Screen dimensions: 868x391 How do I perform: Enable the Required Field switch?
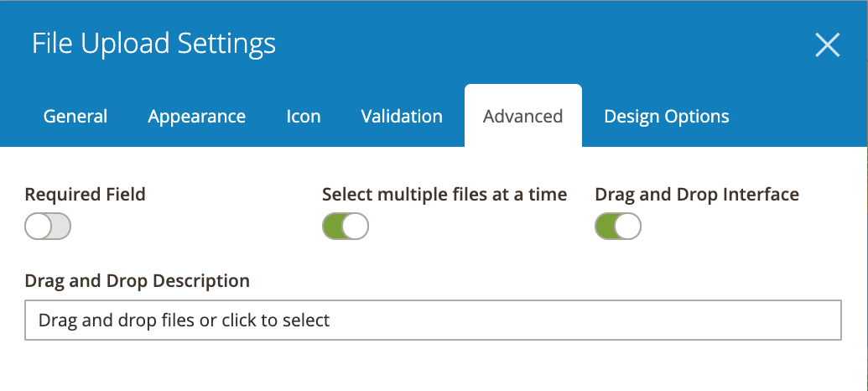[x=48, y=227]
